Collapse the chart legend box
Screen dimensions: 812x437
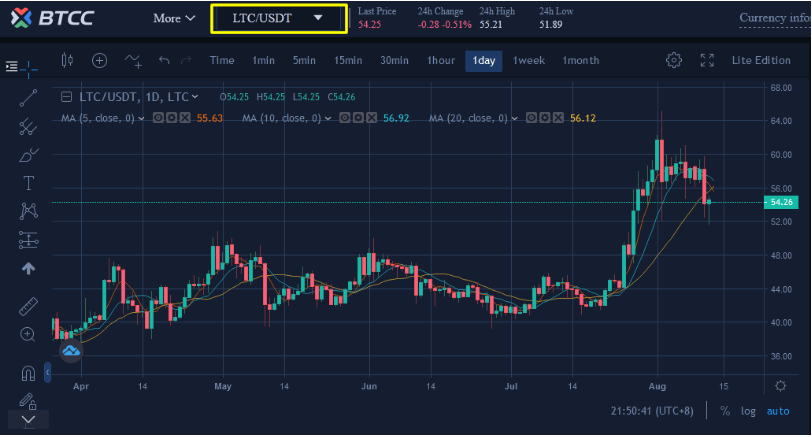(66, 97)
